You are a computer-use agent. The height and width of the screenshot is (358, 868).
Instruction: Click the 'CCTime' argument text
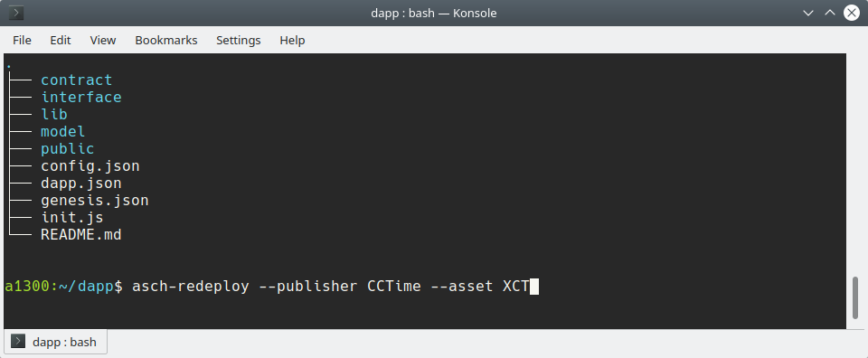point(394,287)
